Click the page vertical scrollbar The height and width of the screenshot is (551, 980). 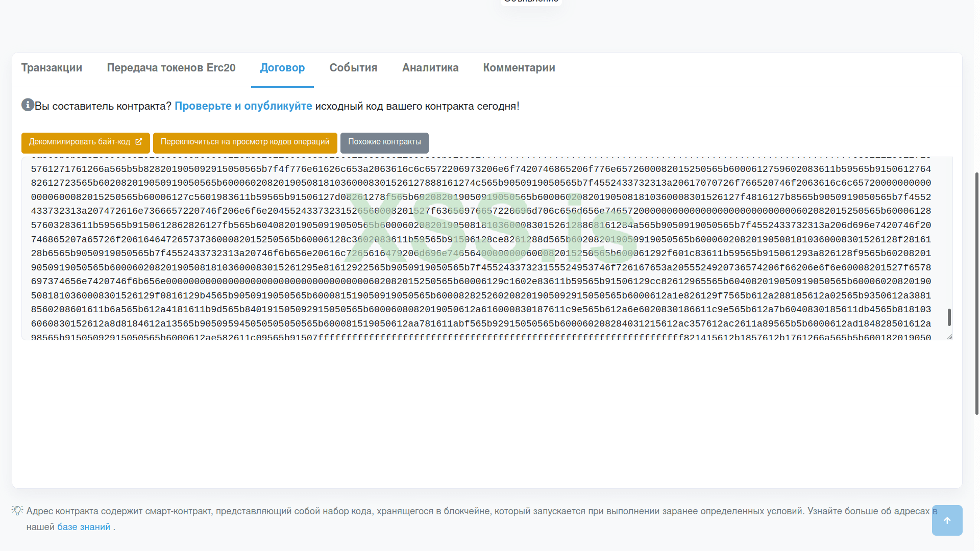pos(976,293)
